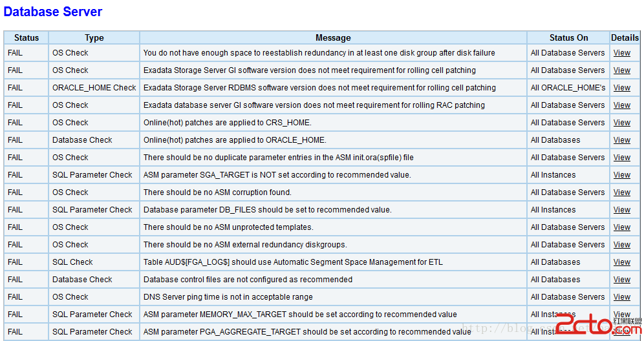Open View for RDBMS software version check
The image size is (644, 341).
[622, 88]
